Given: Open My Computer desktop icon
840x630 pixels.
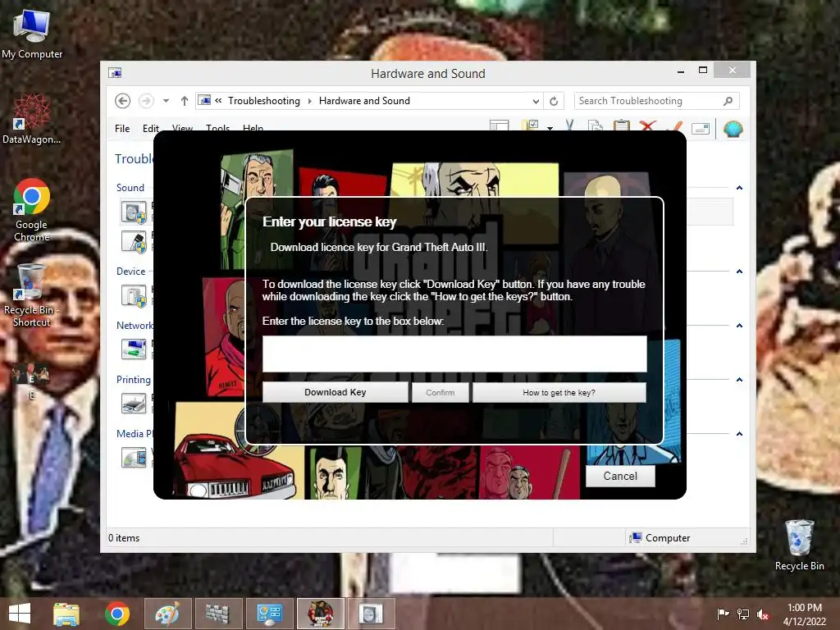Looking at the screenshot, I should pos(32,34).
